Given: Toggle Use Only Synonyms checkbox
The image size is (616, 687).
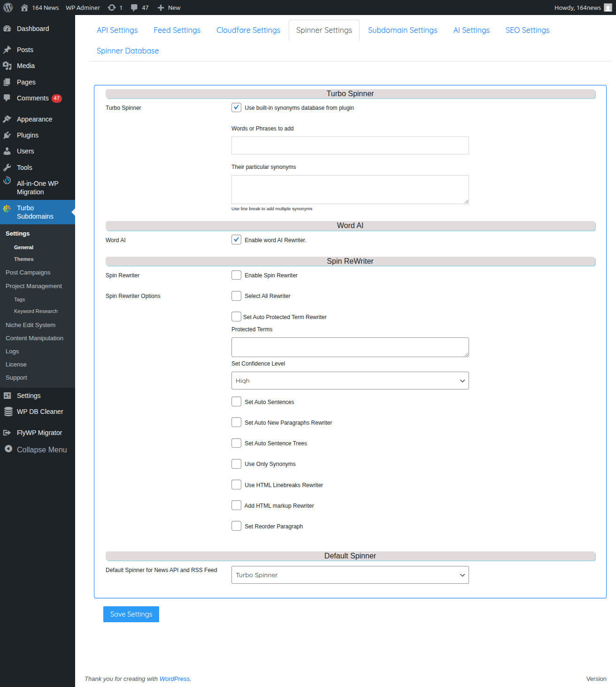Looking at the screenshot, I should [x=236, y=464].
